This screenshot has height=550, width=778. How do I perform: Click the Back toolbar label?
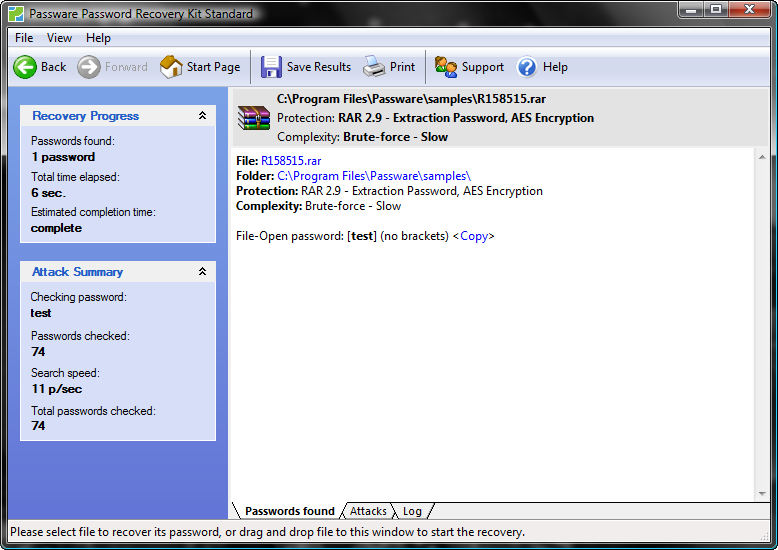[54, 67]
